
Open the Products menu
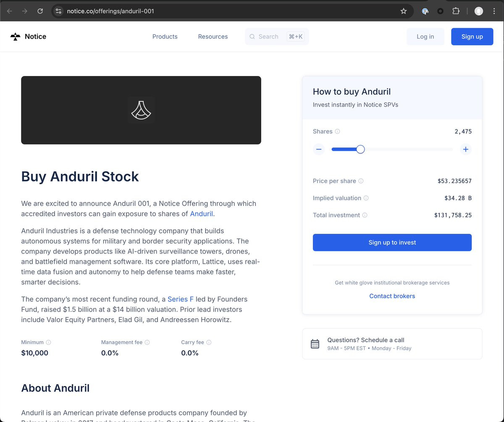[165, 37]
